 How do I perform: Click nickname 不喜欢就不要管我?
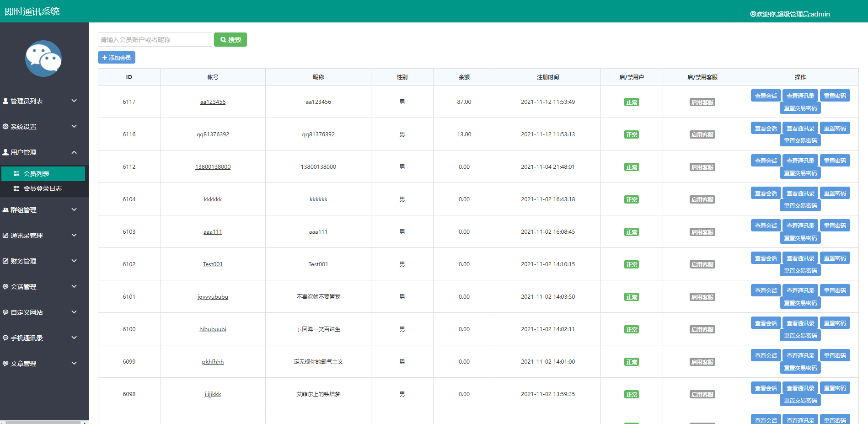(318, 297)
